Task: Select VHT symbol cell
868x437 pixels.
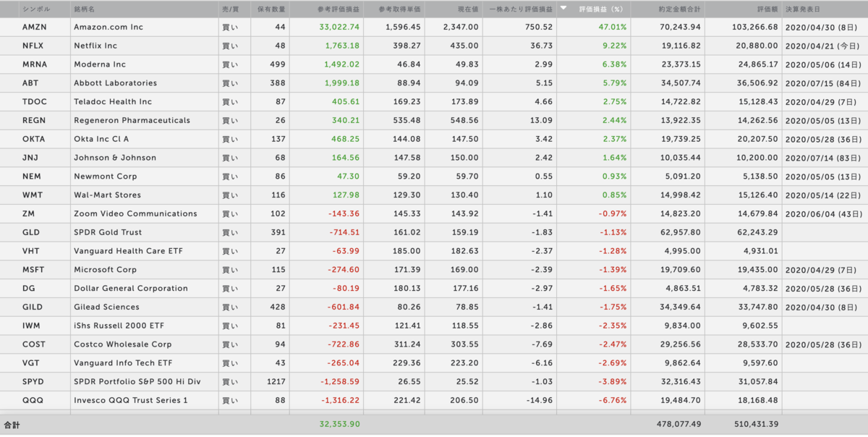Action: (30, 251)
